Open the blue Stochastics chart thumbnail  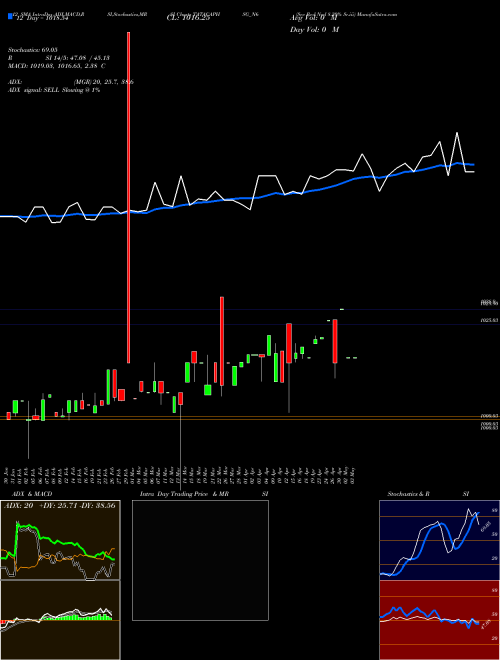[x=439, y=540]
